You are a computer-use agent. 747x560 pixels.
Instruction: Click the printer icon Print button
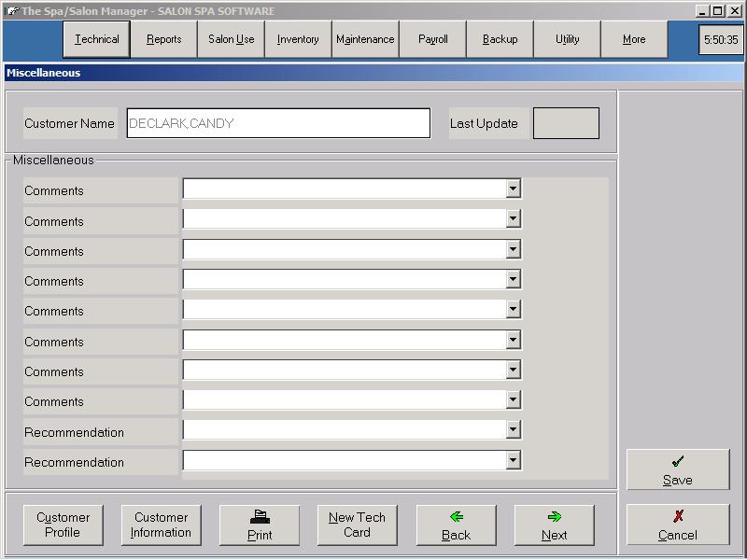(x=260, y=525)
